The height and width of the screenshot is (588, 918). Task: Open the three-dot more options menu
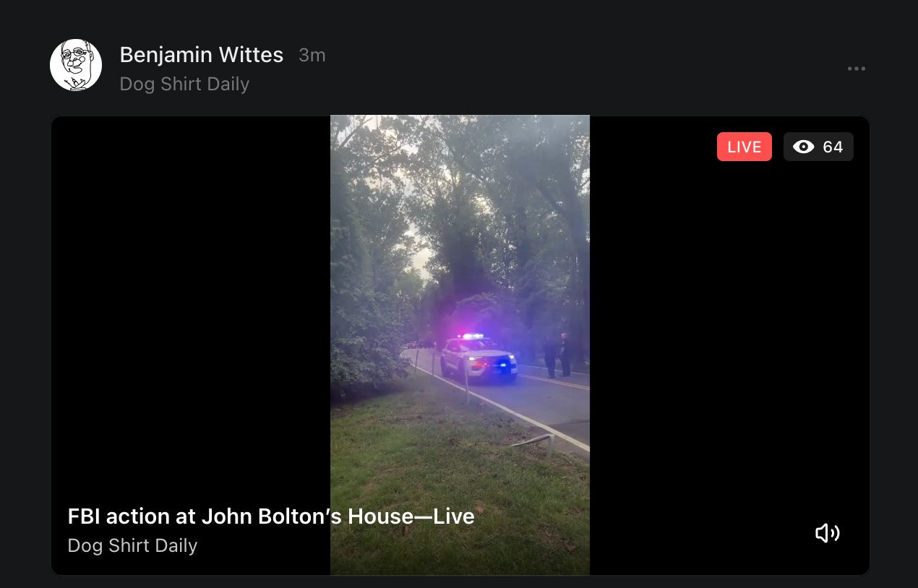point(857,69)
